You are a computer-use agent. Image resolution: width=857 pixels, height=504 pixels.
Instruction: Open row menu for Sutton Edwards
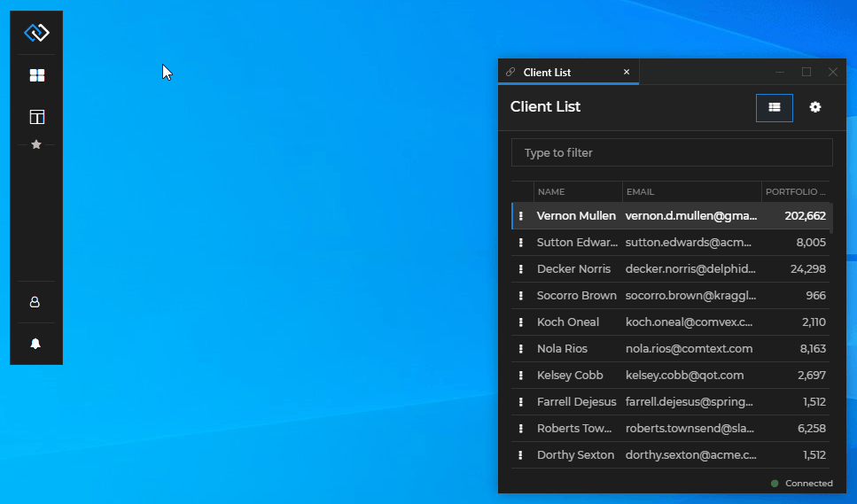[x=521, y=243]
